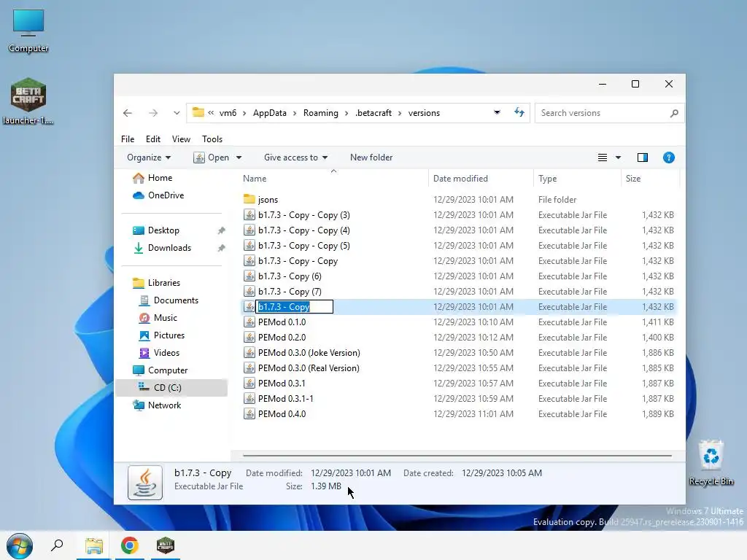Click the jar icon of PEMod 0.3.0 (Joke Version)
The width and height of the screenshot is (747, 560).
(x=249, y=353)
